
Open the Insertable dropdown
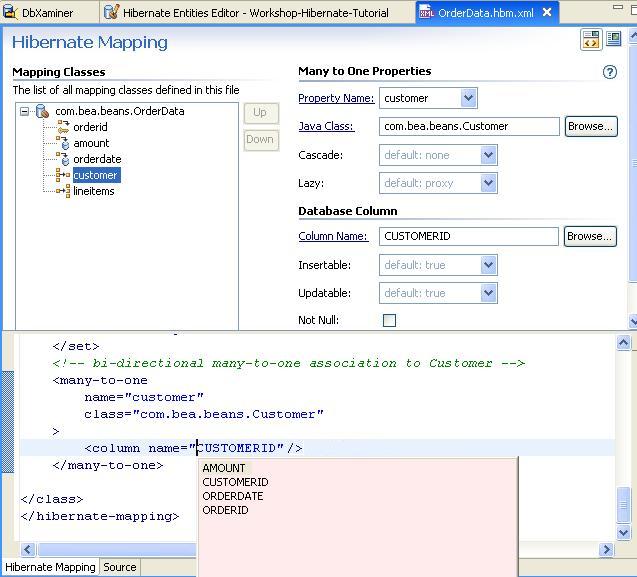point(488,265)
